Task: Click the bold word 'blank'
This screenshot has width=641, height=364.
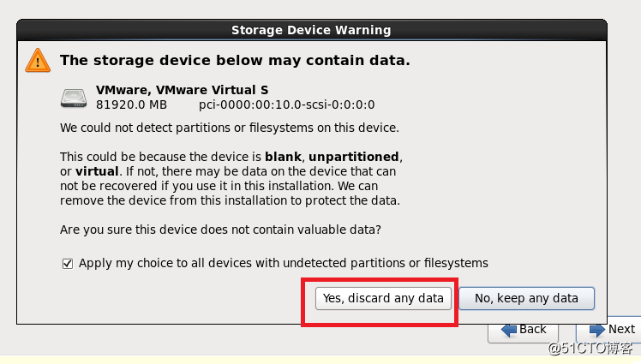Action: click(x=283, y=157)
